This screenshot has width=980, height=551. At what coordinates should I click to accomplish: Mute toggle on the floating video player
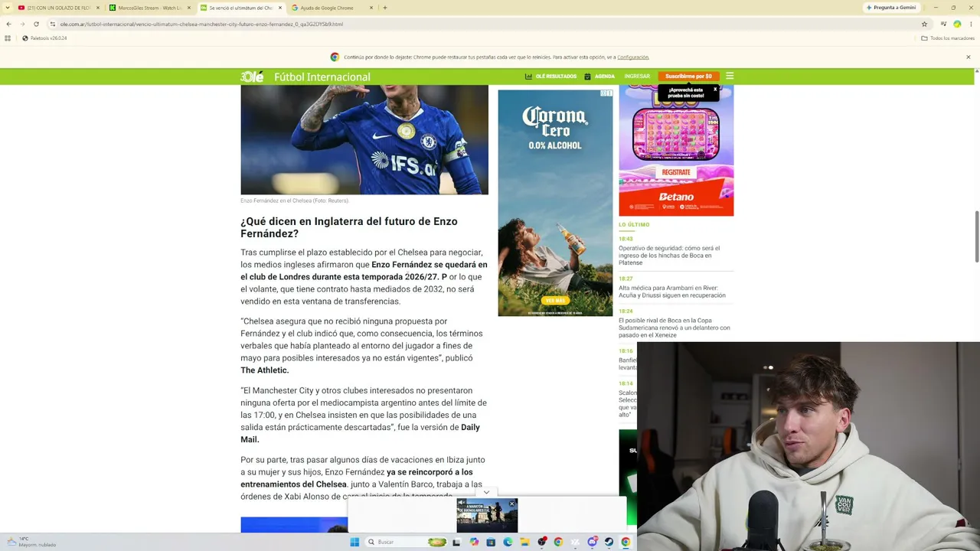(x=462, y=503)
